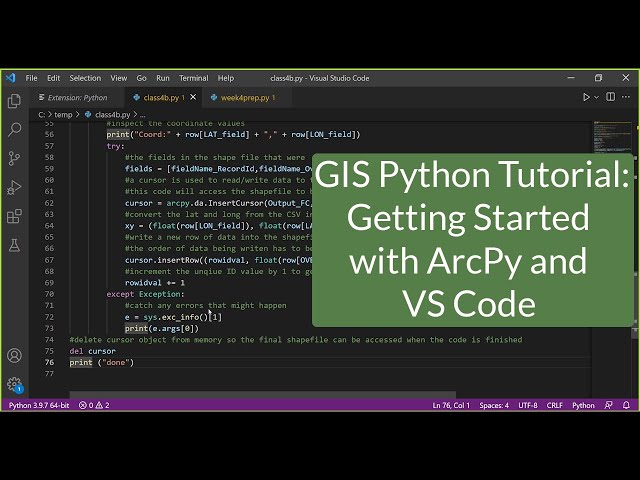Image resolution: width=640 pixels, height=480 pixels.
Task: Switch to the class4b.py tab
Action: tap(164, 98)
